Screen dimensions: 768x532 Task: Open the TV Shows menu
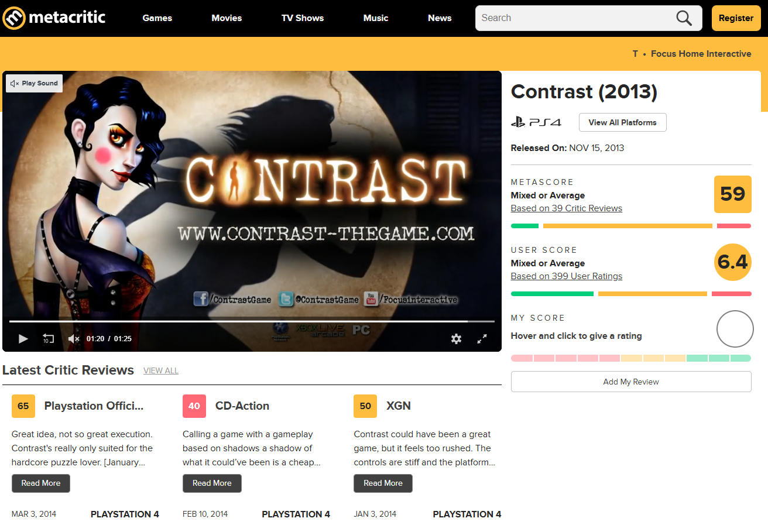(x=302, y=18)
